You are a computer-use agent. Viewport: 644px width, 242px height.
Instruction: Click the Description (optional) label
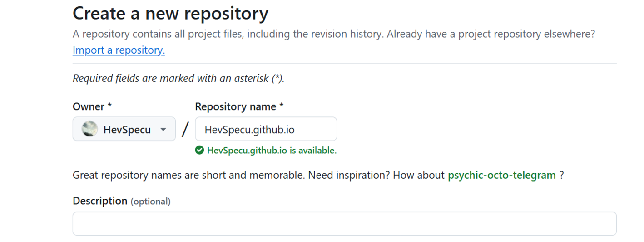coord(122,201)
